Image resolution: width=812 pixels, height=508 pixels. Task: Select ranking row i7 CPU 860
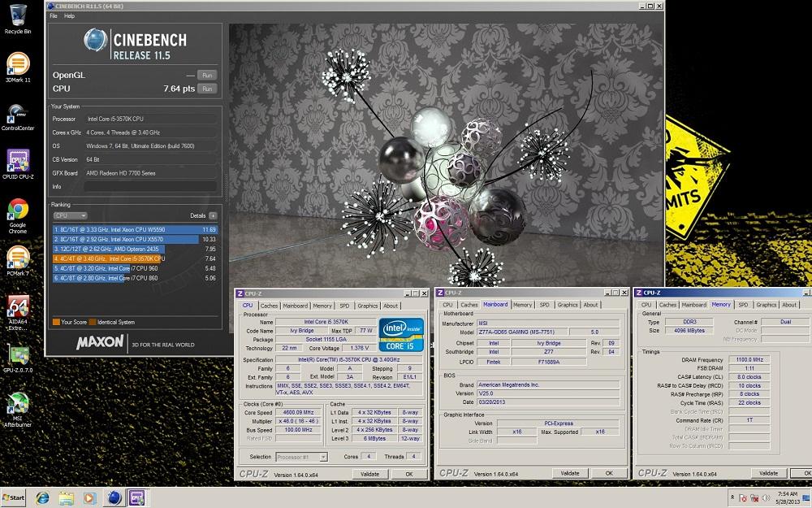click(135, 278)
